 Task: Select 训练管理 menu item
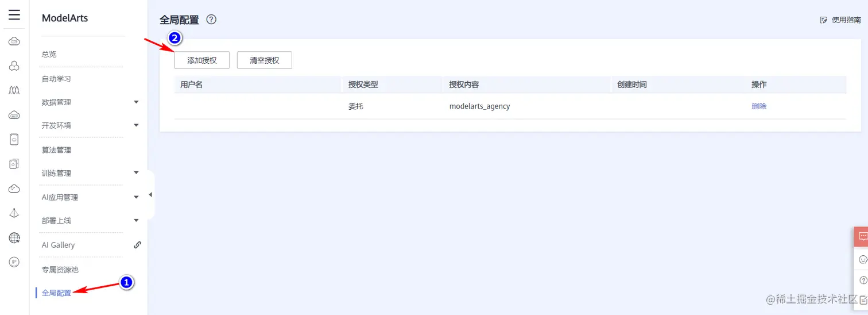click(56, 173)
